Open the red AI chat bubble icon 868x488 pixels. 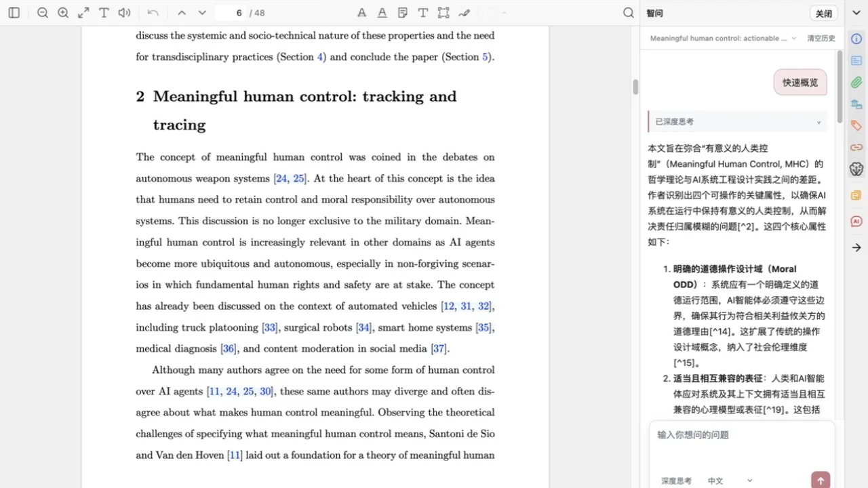pyautogui.click(x=856, y=222)
